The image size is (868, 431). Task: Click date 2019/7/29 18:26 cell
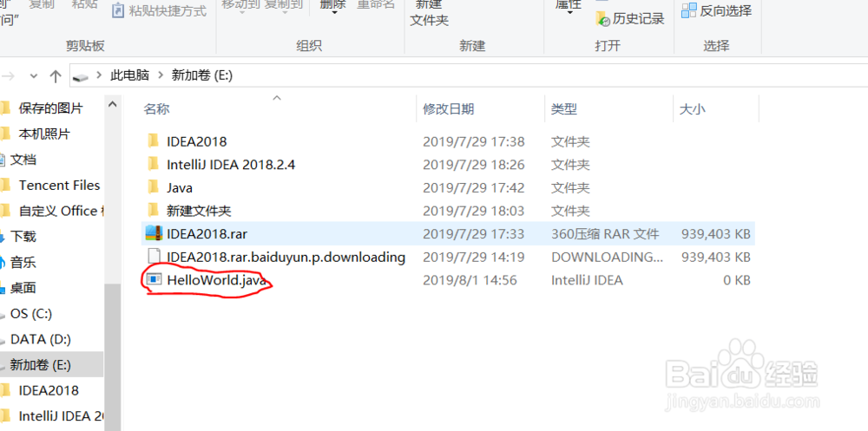pyautogui.click(x=474, y=165)
